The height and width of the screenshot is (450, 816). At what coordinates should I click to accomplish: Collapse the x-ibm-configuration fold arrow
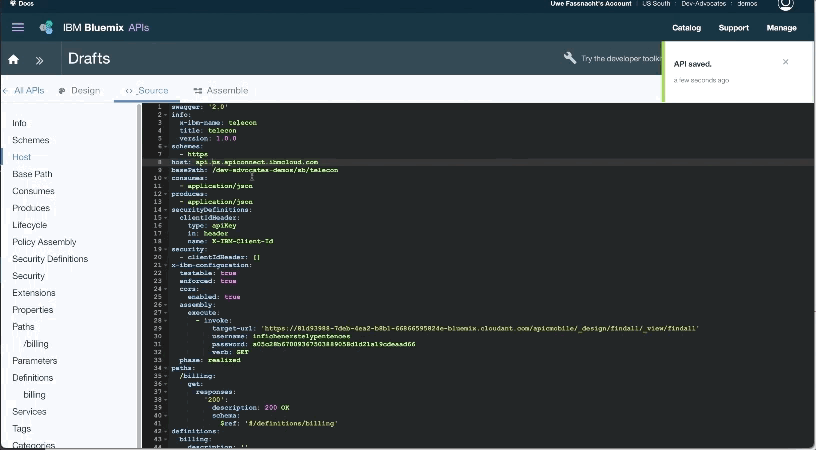coord(166,265)
